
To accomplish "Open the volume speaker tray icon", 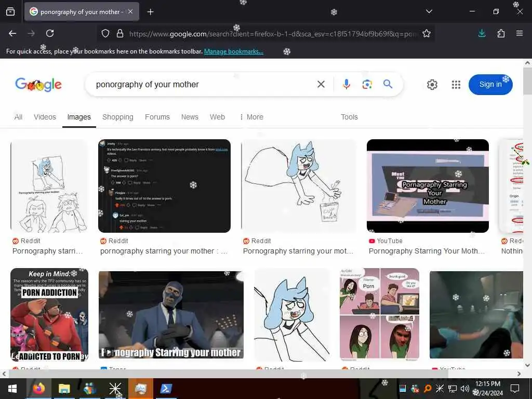I will coord(464,389).
